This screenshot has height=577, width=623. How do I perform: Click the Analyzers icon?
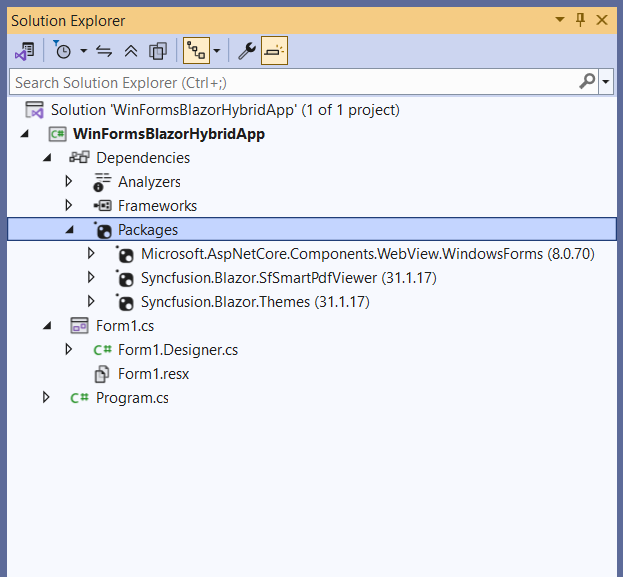coord(102,182)
